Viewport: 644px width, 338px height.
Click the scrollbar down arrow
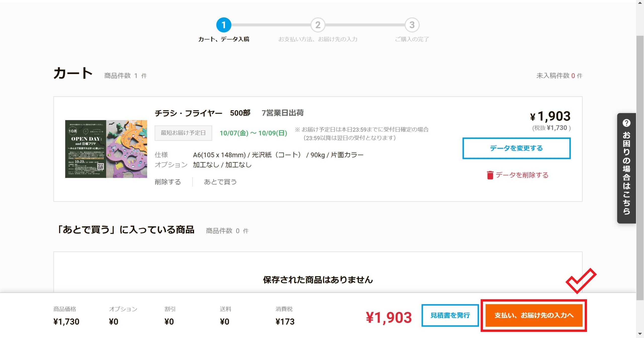pos(640,334)
